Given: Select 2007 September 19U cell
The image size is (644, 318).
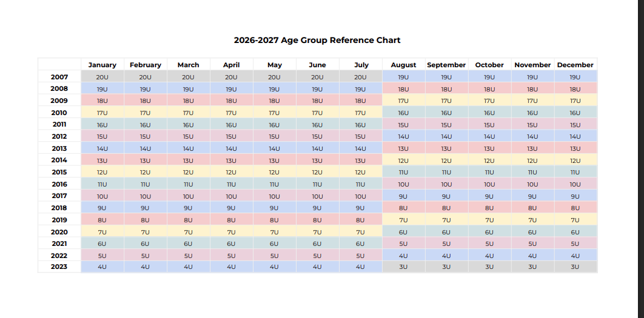Looking at the screenshot, I should 446,77.
